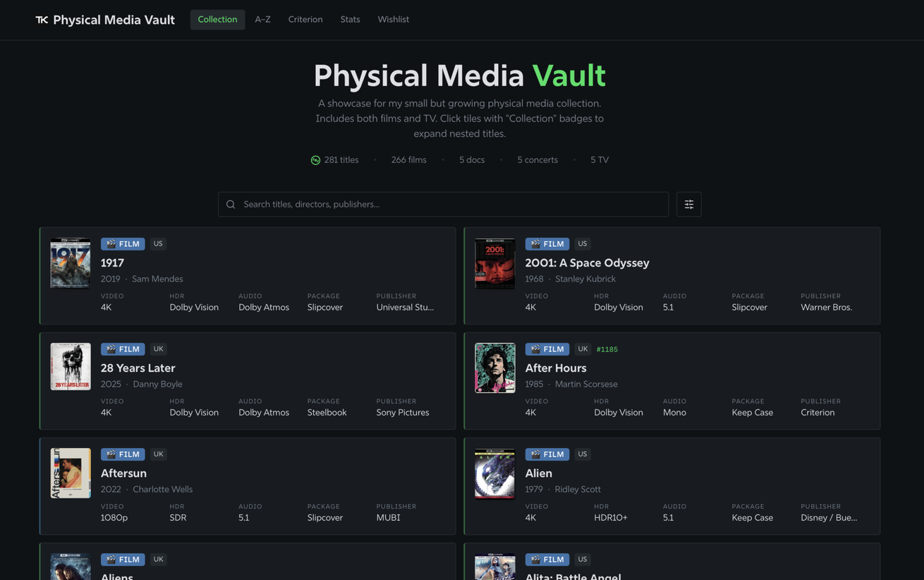Open the Stats tab
924x580 pixels.
(x=350, y=20)
